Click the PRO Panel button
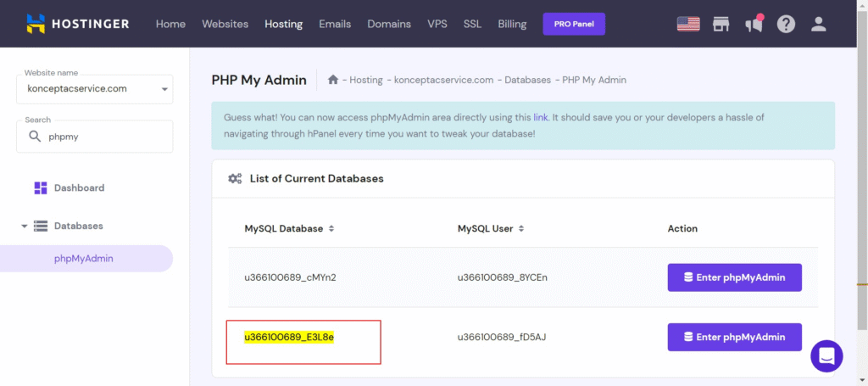Viewport: 868px width, 386px height. click(574, 24)
